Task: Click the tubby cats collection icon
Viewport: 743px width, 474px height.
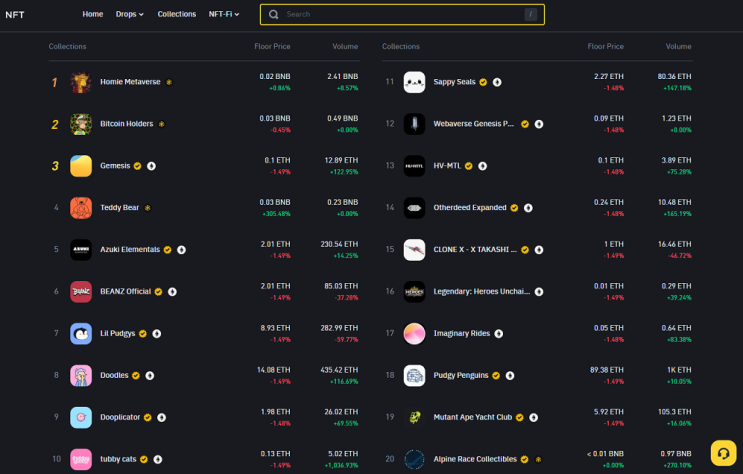Action: (x=81, y=459)
